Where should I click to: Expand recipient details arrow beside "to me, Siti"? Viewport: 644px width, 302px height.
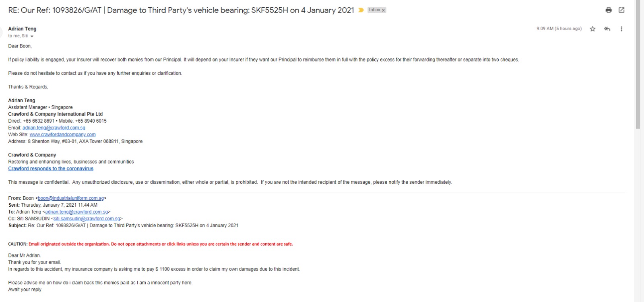click(x=32, y=36)
